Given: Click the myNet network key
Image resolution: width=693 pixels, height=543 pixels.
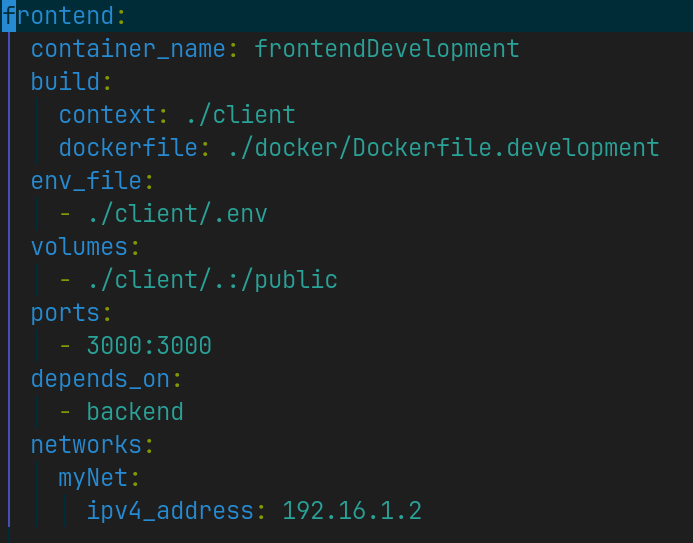Looking at the screenshot, I should [93, 478].
